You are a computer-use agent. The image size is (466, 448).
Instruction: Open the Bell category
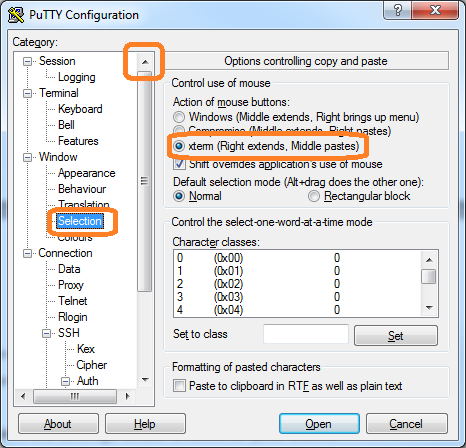click(x=66, y=125)
